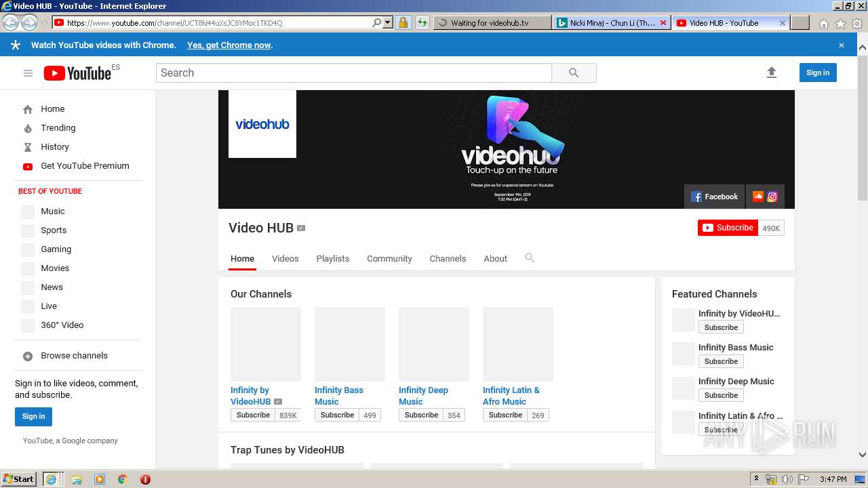
Task: Click the YouTube logo
Action: 77,73
